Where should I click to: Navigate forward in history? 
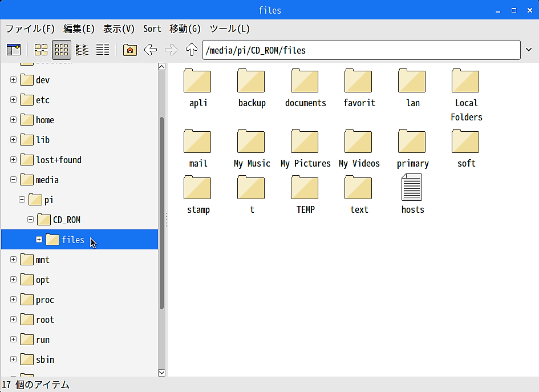(x=171, y=50)
